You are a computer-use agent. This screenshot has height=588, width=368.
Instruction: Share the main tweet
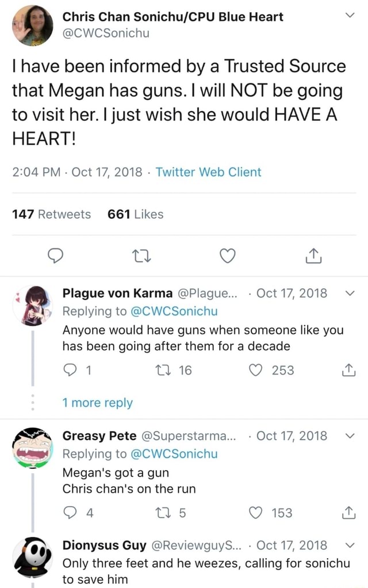[313, 255]
